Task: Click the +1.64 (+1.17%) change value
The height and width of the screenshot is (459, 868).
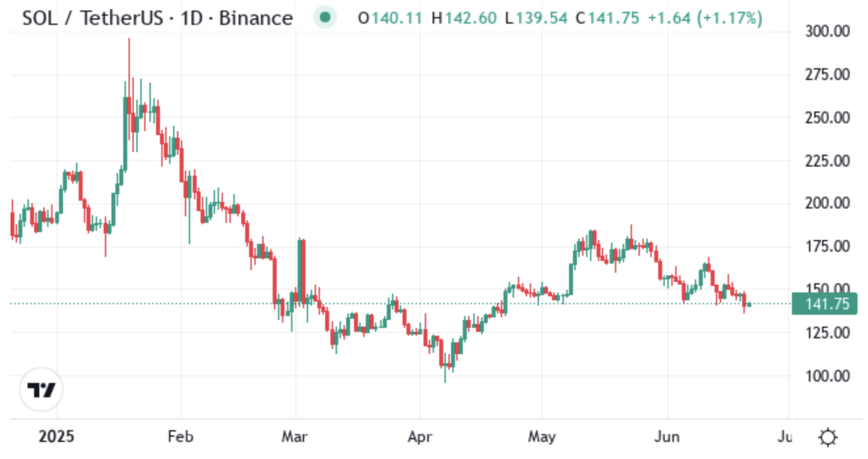Action: click(x=705, y=18)
